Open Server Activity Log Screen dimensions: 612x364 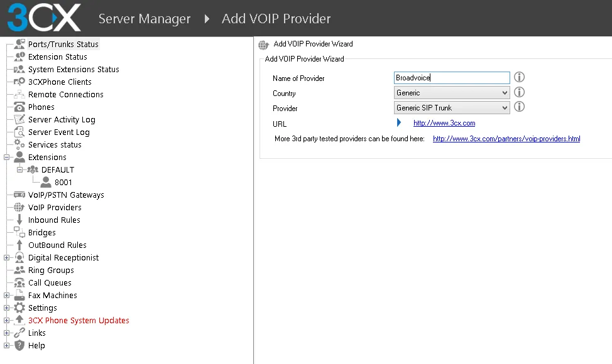(62, 120)
